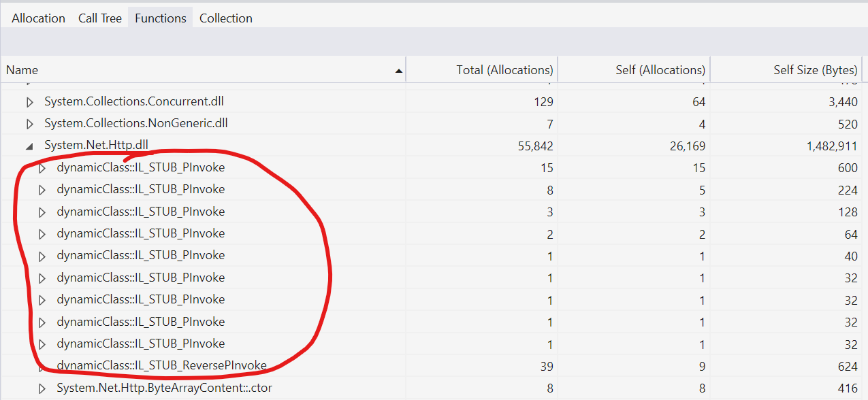Select IL_STUB_PInvoke label with 3 total allocations

tap(141, 212)
